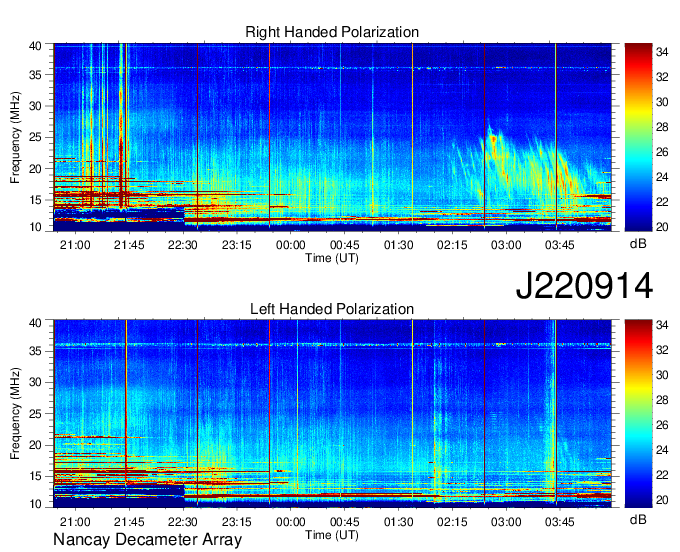
Task: Click the dB unit label under the top color bar
Action: (x=638, y=244)
